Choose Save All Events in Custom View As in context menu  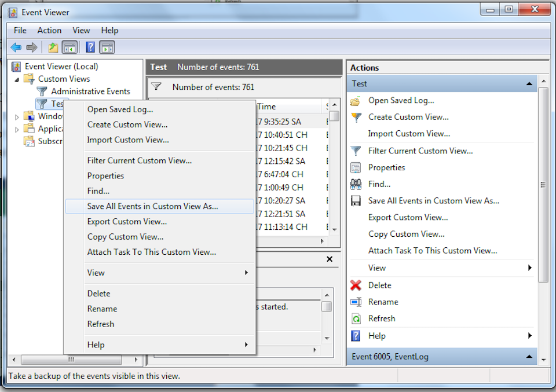tap(160, 206)
